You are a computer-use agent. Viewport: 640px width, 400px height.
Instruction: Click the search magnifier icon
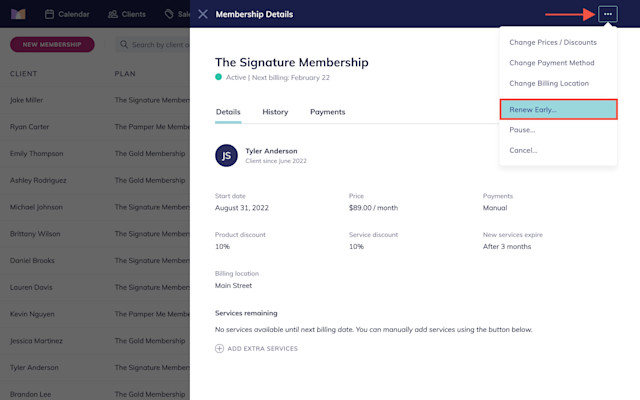coord(124,44)
